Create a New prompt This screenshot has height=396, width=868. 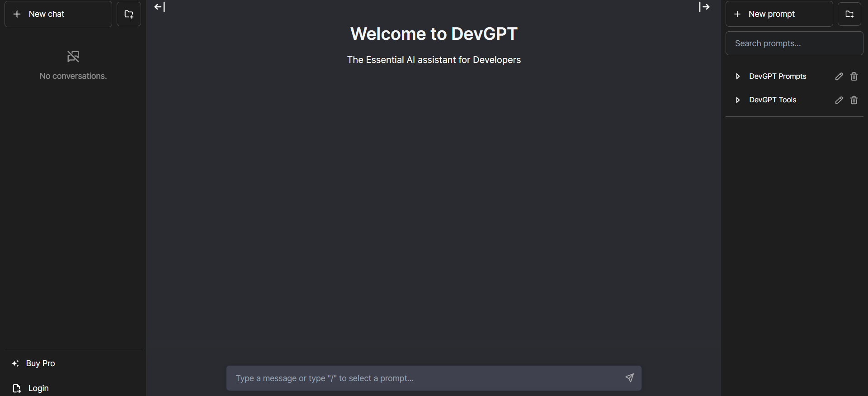coord(779,14)
